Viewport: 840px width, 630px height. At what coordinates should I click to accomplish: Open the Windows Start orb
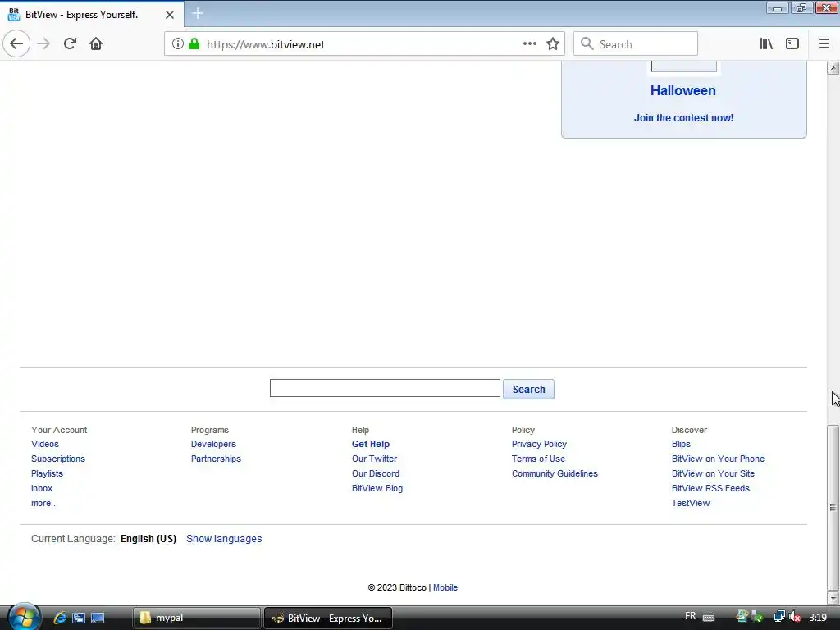pos(23,617)
